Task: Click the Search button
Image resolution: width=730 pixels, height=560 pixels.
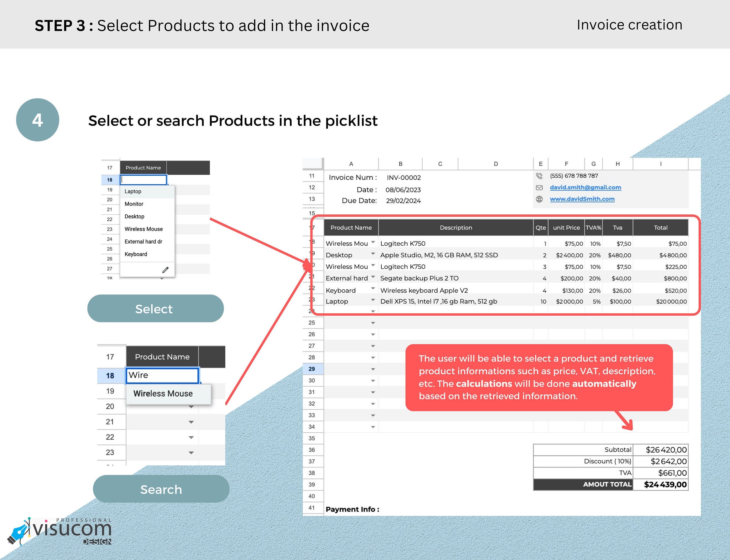Action: pos(161,489)
